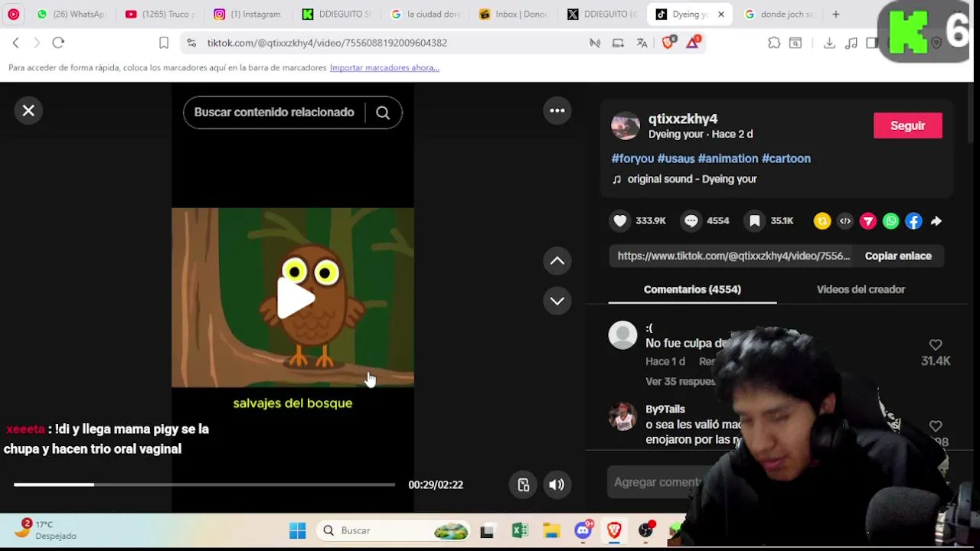Open By9Tails commenter profile
Image resolution: width=980 pixels, height=551 pixels.
click(665, 409)
